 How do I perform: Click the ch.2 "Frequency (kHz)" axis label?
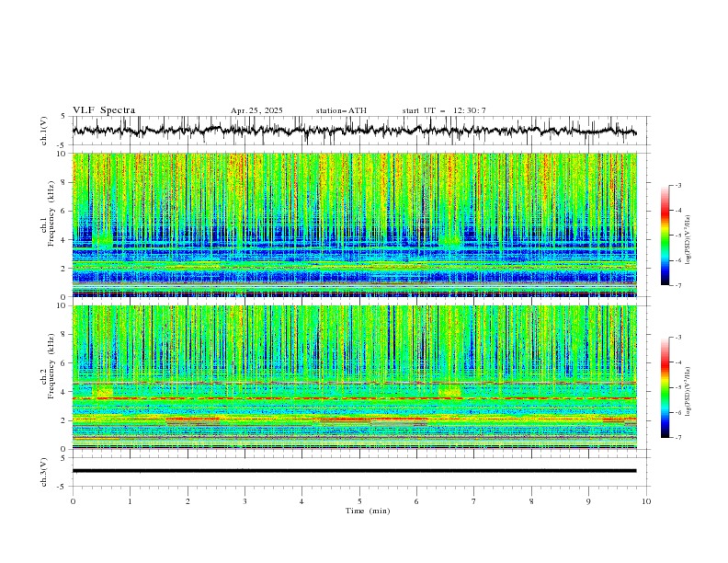[51, 366]
